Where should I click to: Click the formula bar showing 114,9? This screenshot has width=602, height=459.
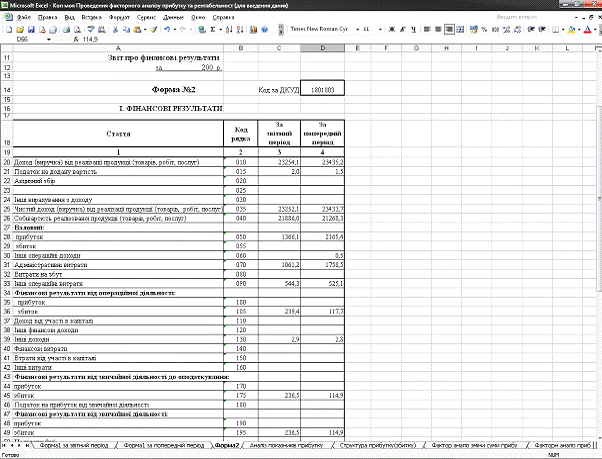pyautogui.click(x=300, y=39)
